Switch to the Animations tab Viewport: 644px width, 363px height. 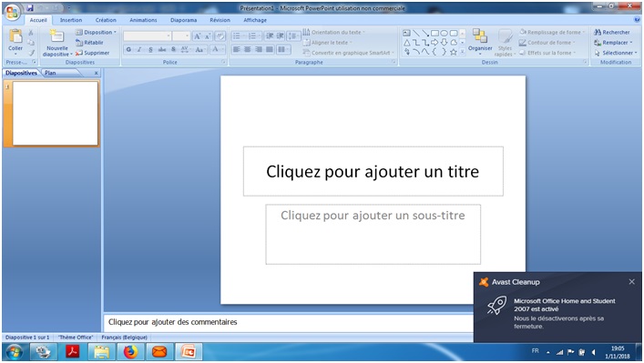143,20
